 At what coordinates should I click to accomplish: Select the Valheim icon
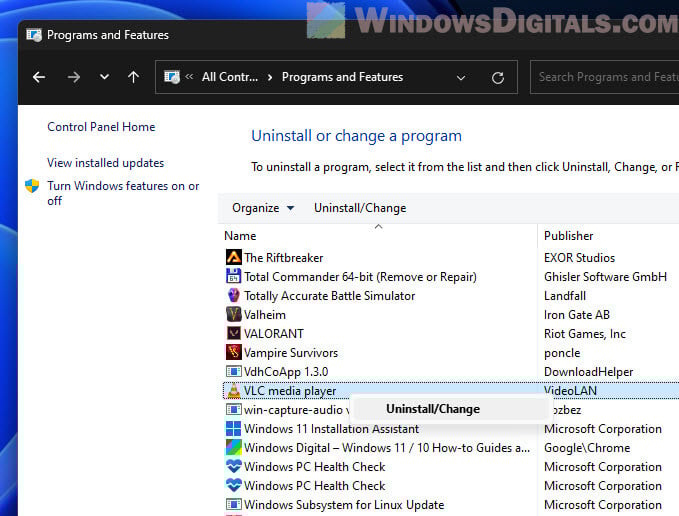[x=234, y=314]
